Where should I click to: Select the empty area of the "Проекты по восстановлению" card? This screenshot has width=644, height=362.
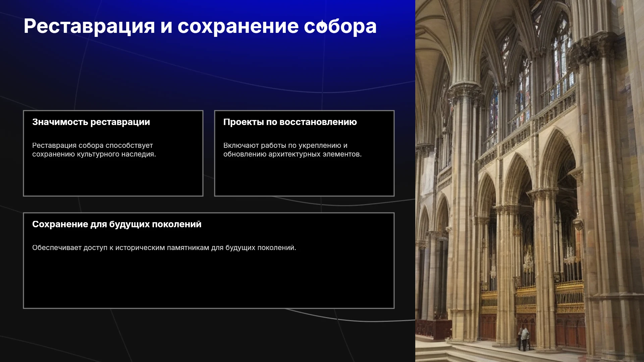[304, 178]
